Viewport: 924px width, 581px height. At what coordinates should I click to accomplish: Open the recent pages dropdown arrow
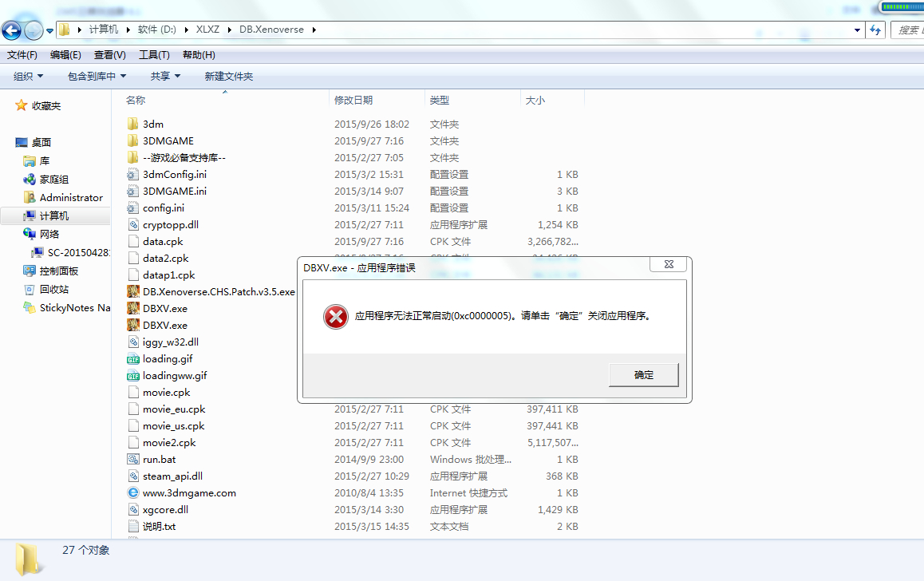coord(50,30)
